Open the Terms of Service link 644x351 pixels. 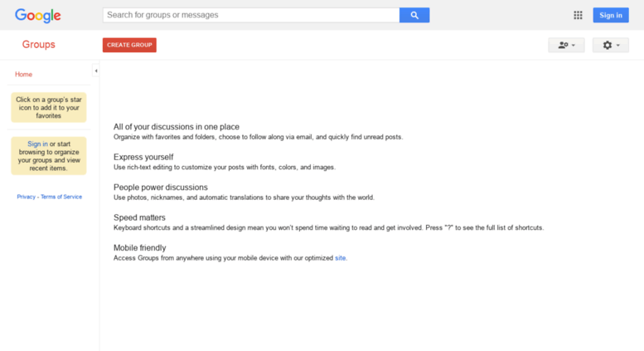61,197
